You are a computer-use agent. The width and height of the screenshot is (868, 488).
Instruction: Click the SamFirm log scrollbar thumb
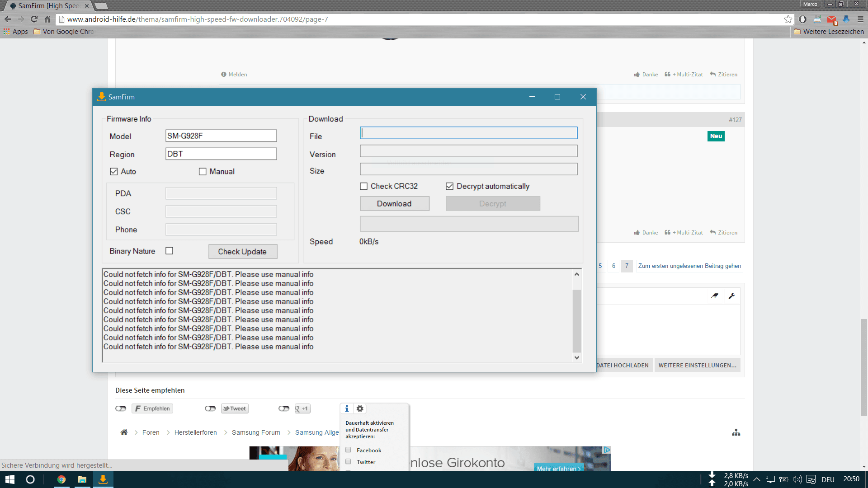pyautogui.click(x=577, y=321)
